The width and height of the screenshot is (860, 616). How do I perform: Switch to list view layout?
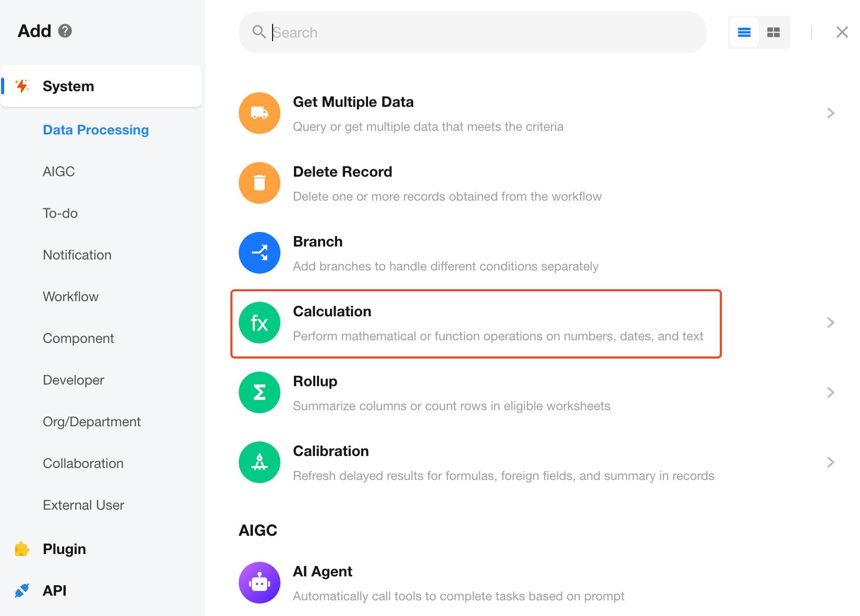[744, 32]
